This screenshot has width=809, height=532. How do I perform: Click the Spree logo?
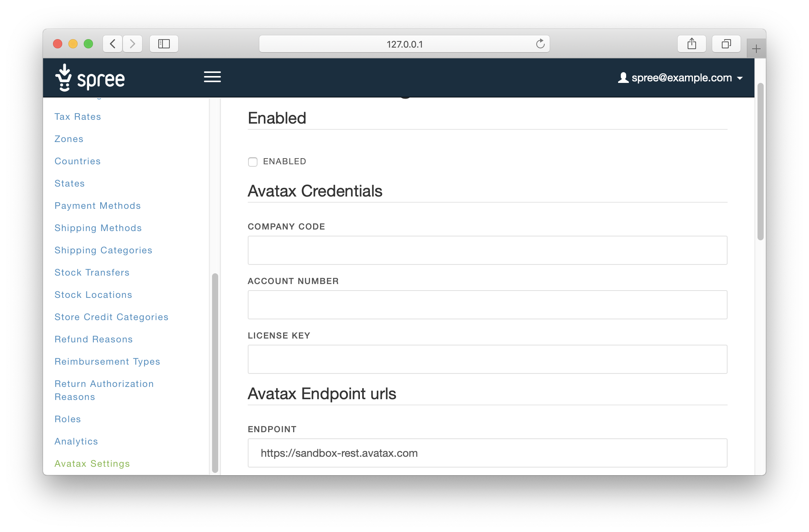click(x=90, y=78)
